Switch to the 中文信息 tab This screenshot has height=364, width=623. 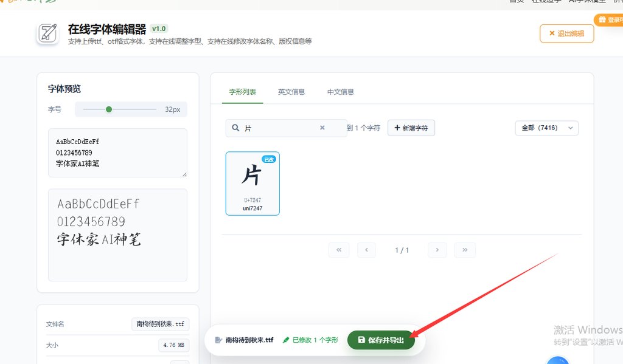click(x=340, y=93)
